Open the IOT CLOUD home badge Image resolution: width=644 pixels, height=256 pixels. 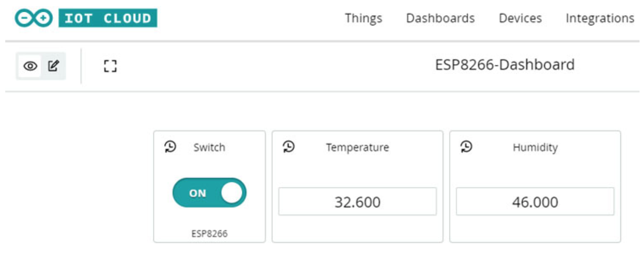[x=108, y=18]
